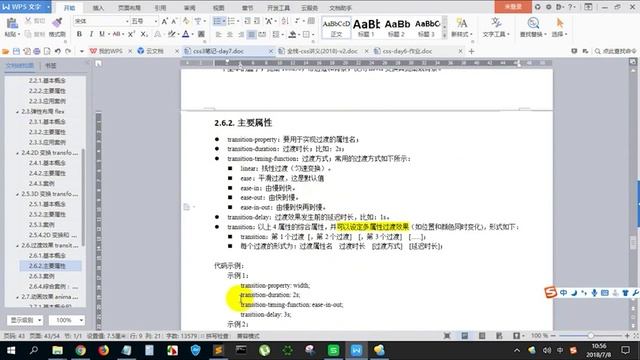
Task: Apply subscript X₂ formatting
Action: click(x=144, y=34)
